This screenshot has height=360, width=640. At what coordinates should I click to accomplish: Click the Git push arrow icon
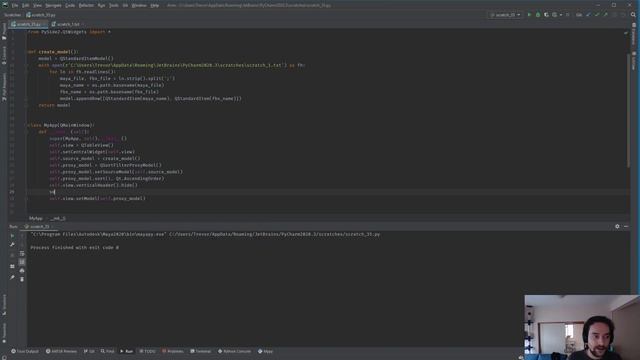coord(605,15)
